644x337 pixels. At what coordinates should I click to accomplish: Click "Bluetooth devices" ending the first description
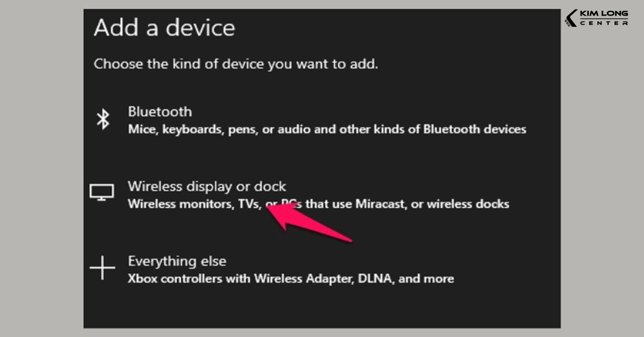pos(474,129)
